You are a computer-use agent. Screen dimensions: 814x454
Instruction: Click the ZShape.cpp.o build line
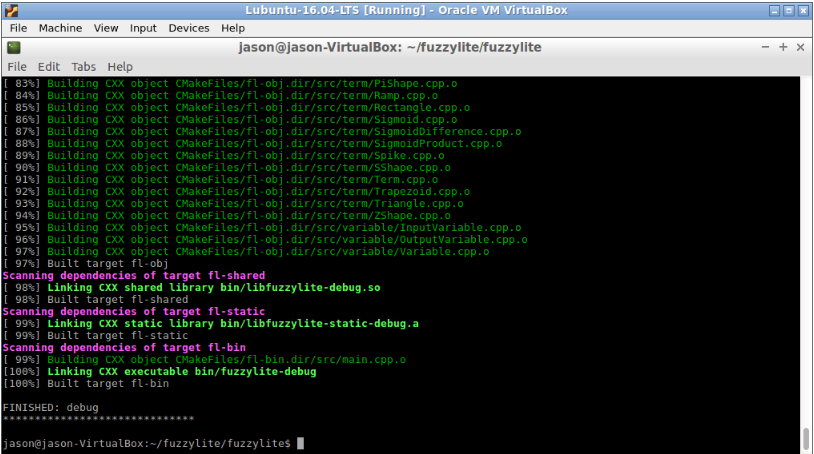[227, 216]
